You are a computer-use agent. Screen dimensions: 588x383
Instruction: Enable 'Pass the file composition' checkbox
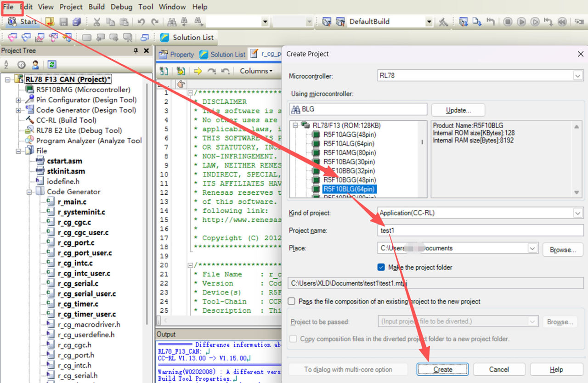pyautogui.click(x=291, y=301)
